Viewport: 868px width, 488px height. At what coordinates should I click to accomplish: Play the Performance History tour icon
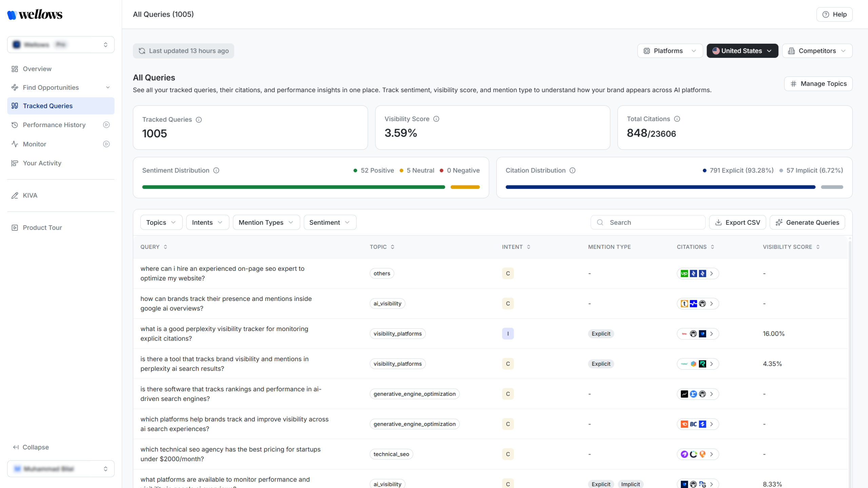pyautogui.click(x=106, y=125)
